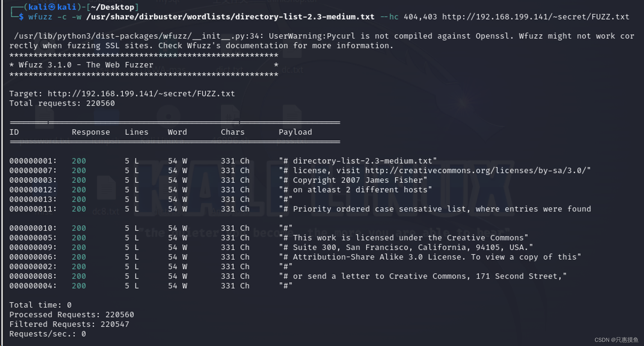Image resolution: width=644 pixels, height=346 pixels.
Task: Click the 'Target: http://192.168.199.141/~secret/FUZZ.txt' line
Action: click(122, 94)
